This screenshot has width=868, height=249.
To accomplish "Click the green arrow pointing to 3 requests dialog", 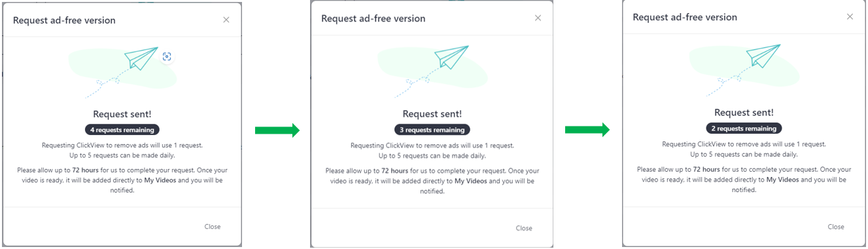I will pyautogui.click(x=277, y=130).
